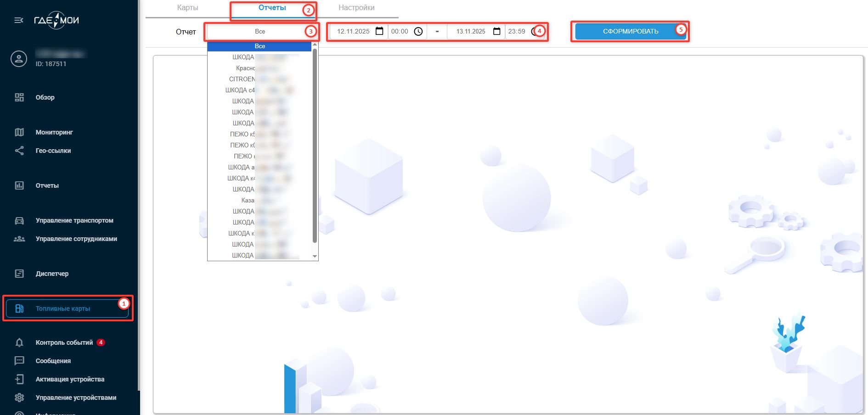The width and height of the screenshot is (868, 415).
Task: Open the Управление транспортом car icon
Action: 19,220
